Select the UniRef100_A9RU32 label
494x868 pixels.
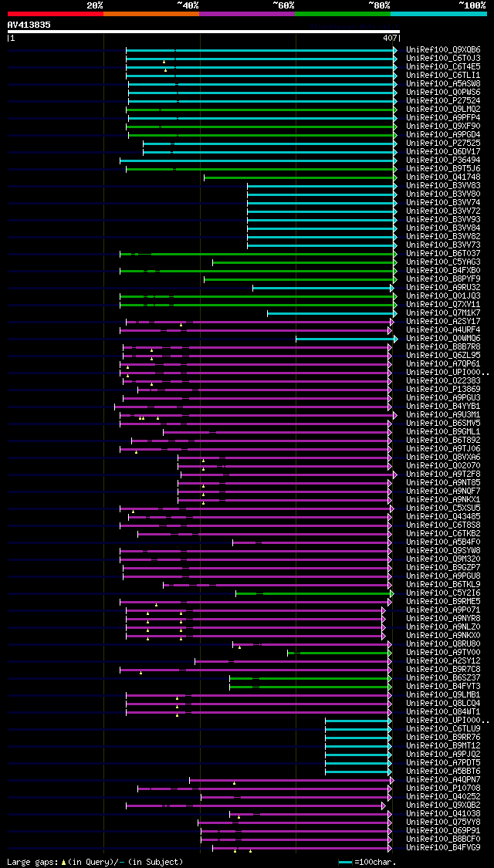pyautogui.click(x=443, y=287)
